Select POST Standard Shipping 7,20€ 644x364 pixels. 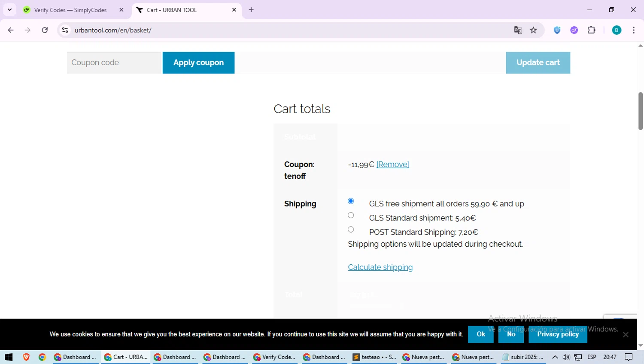tap(351, 229)
